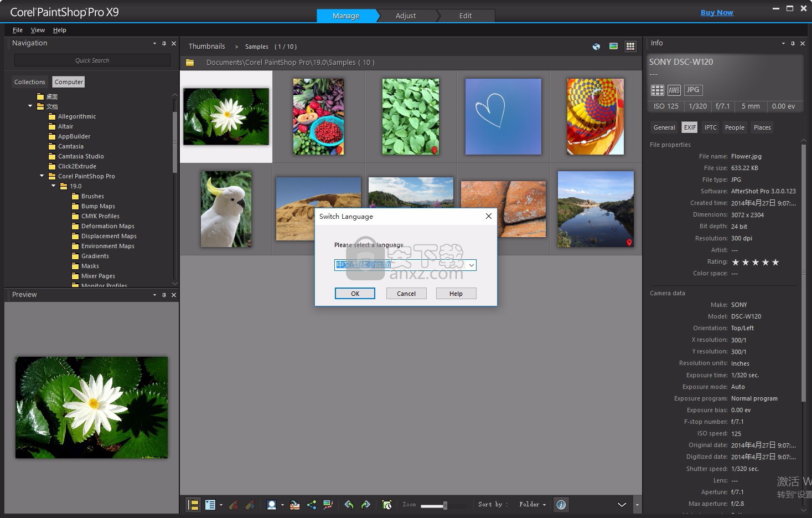This screenshot has width=812, height=518.
Task: Click in the Quick Search field
Action: [x=92, y=60]
